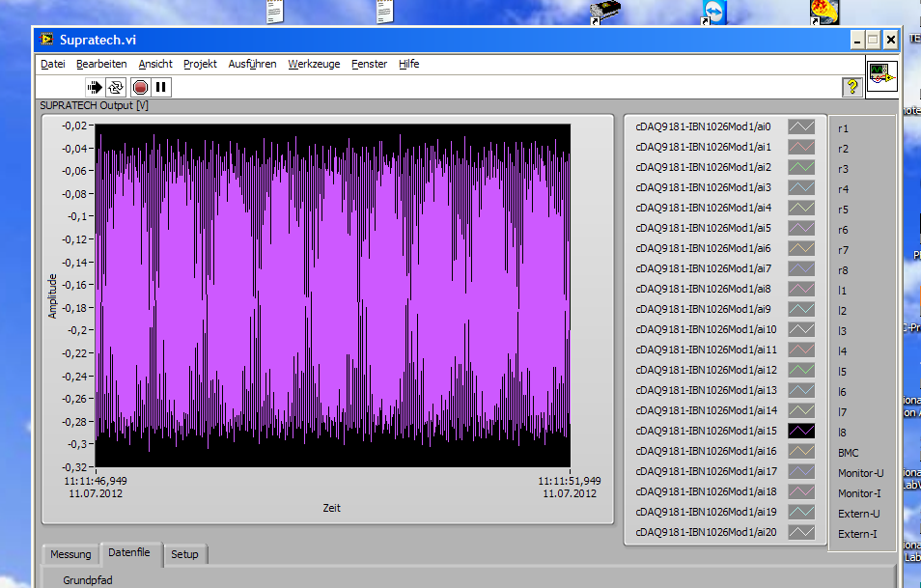The width and height of the screenshot is (921, 588).
Task: Click the Grundpfad label
Action: [x=88, y=580]
